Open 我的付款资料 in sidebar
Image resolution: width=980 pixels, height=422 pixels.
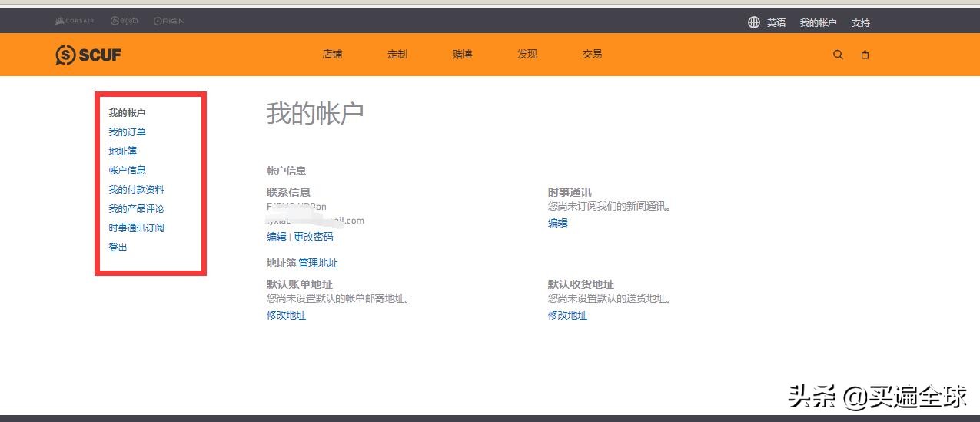136,190
